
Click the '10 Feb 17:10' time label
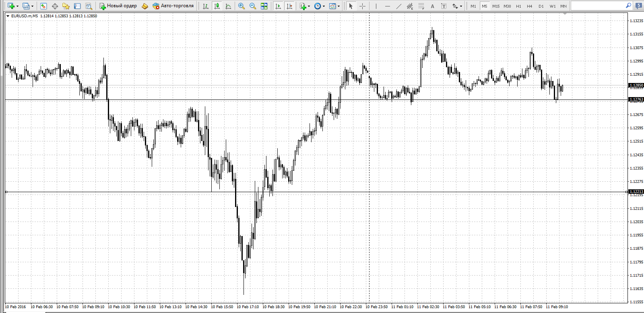[x=248, y=307]
